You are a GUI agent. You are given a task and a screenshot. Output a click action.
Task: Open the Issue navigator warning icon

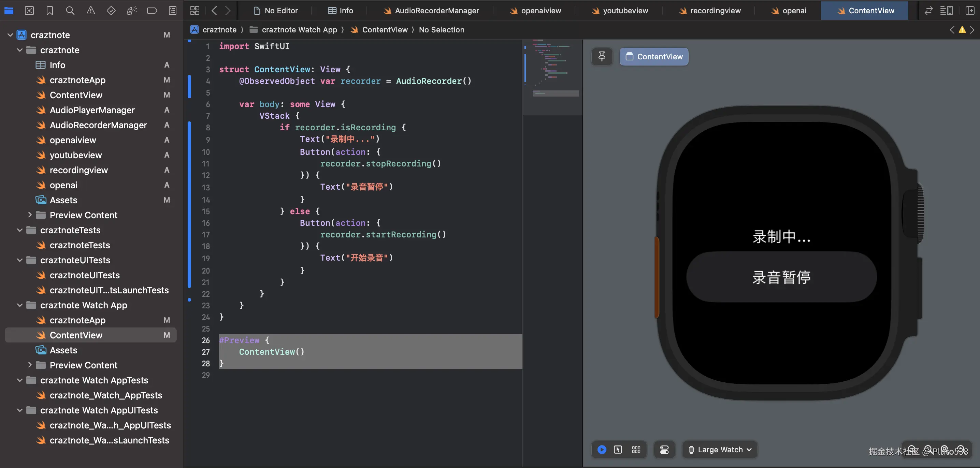(x=90, y=11)
